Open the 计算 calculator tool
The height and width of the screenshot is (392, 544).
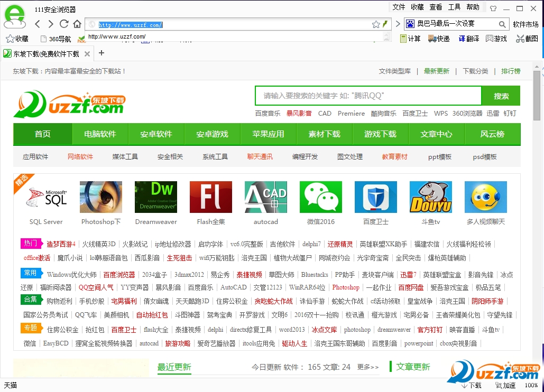(x=410, y=39)
